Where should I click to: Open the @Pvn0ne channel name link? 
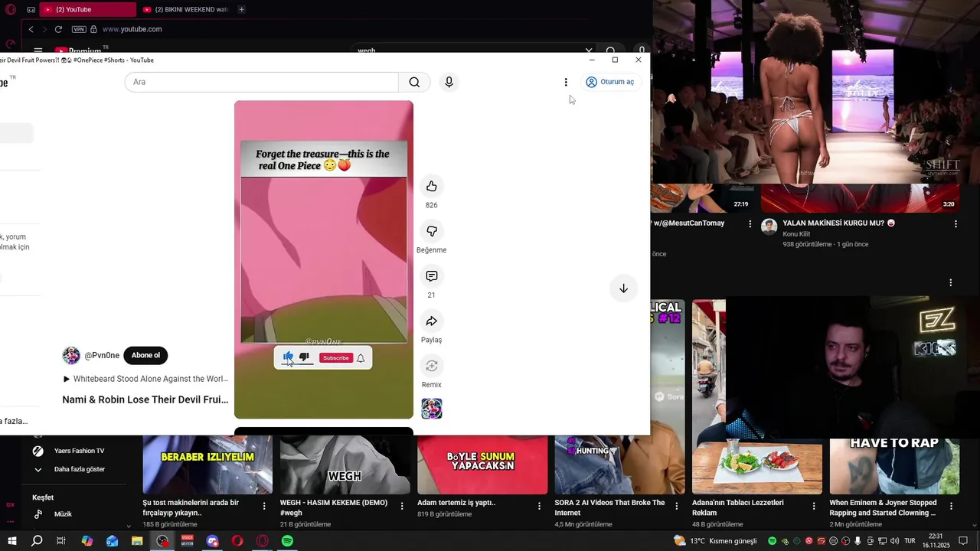pos(102,355)
